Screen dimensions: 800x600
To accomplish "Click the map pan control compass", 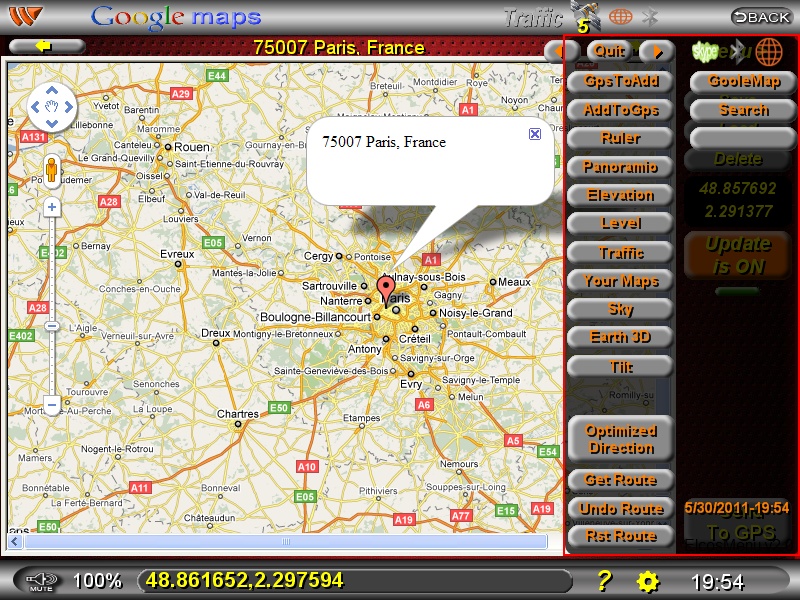I will (x=52, y=107).
